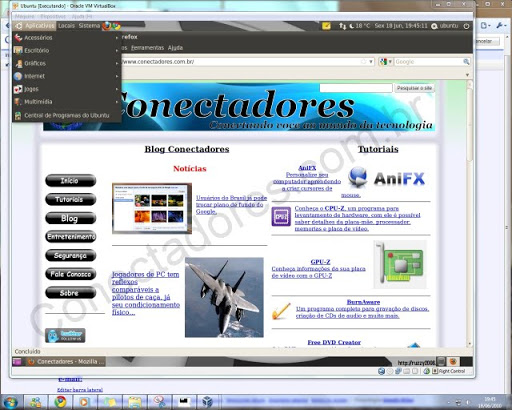Image resolution: width=512 pixels, height=410 pixels.
Task: Open the Sistema menu
Action: pyautogui.click(x=89, y=26)
